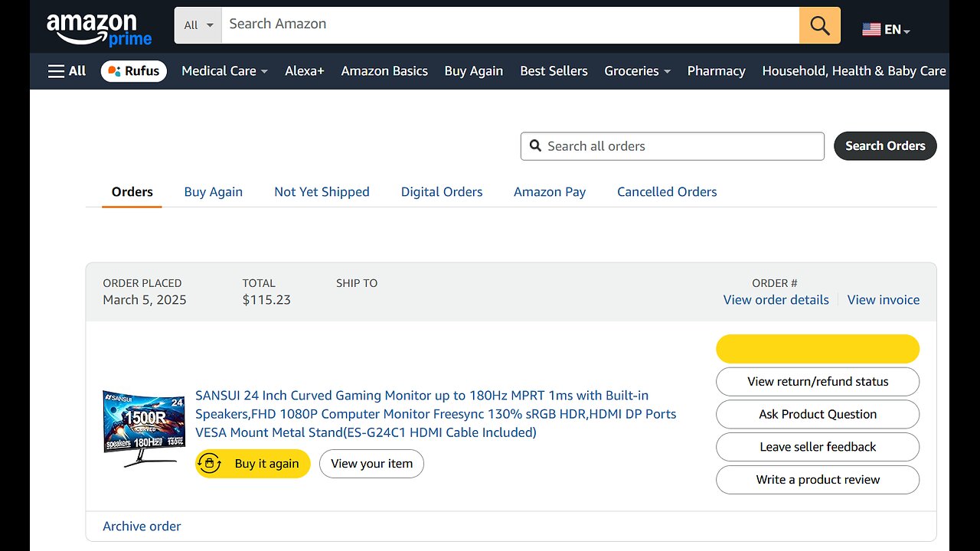
Task: Open the SANSUI monitor product thumbnail
Action: [x=144, y=428]
